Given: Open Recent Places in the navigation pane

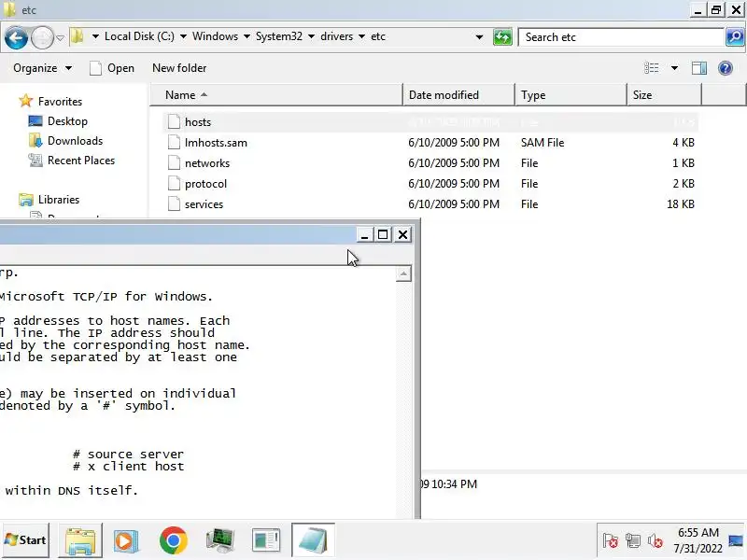Looking at the screenshot, I should 72,160.
